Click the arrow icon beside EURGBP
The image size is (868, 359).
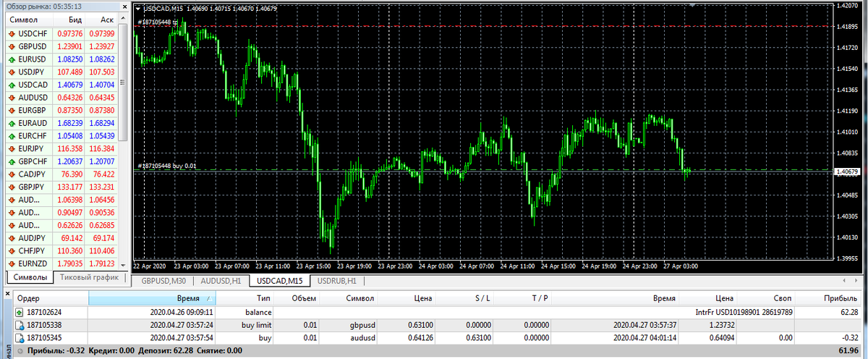tap(12, 110)
